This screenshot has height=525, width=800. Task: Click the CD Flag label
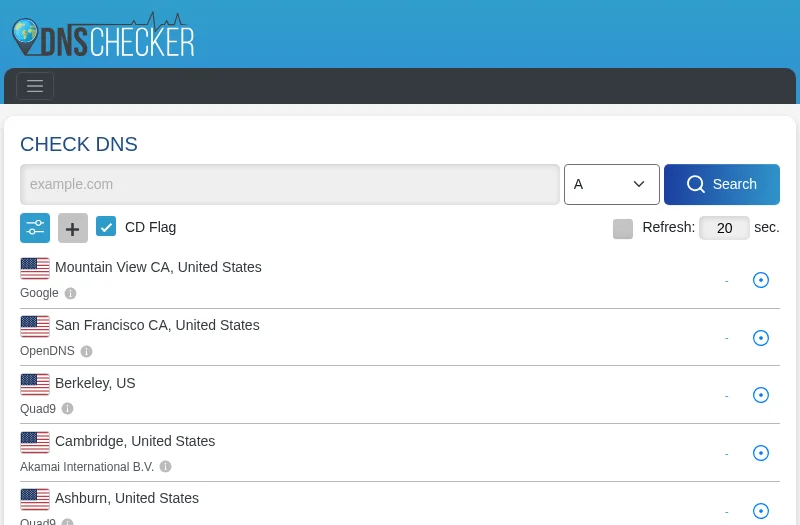(151, 227)
